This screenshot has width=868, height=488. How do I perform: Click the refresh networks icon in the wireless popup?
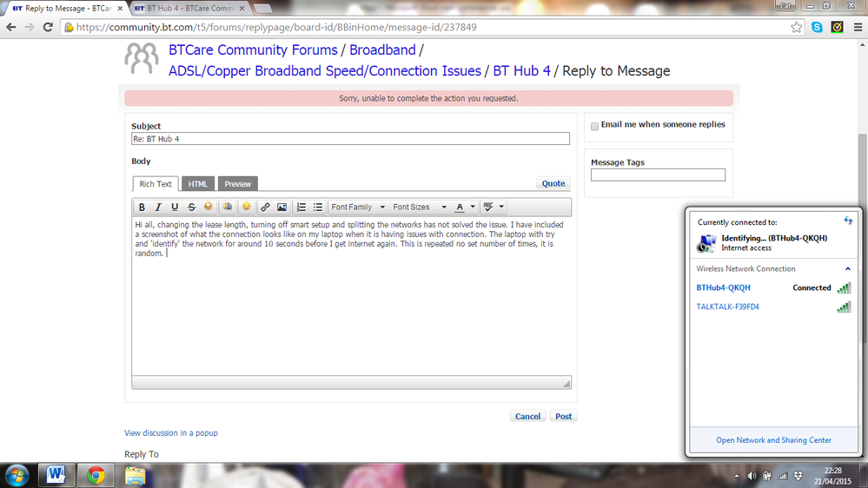[x=848, y=221]
